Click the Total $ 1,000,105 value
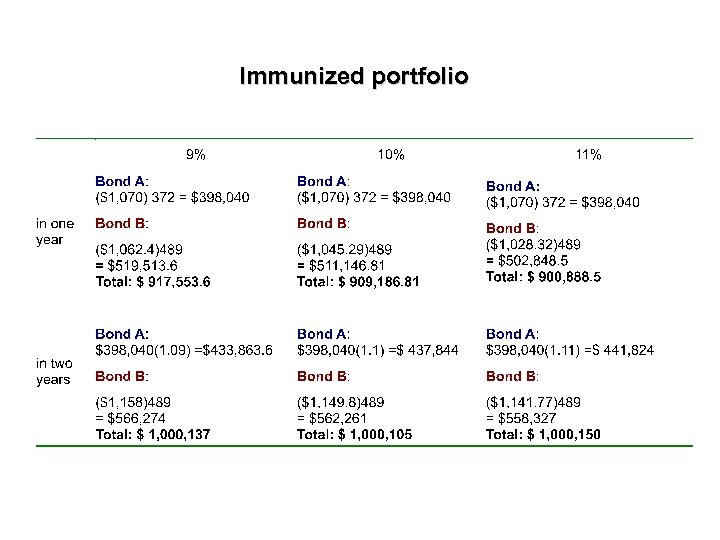Viewport: 720px width, 540px height. [x=354, y=435]
